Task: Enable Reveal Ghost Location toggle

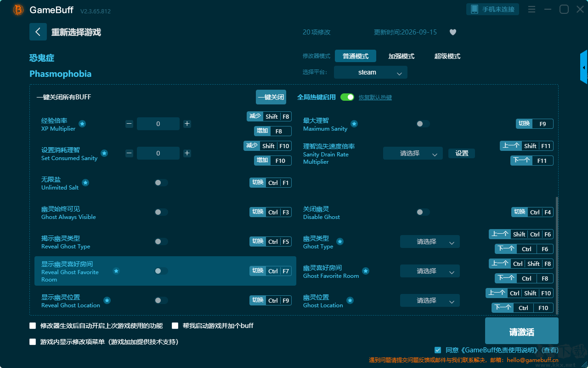Action: [161, 300]
